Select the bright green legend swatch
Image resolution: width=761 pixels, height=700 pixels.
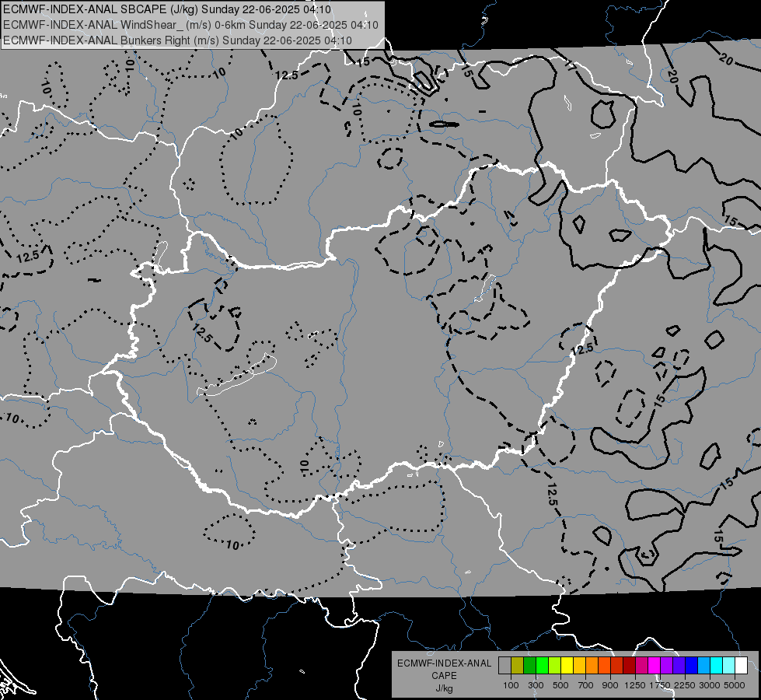click(x=542, y=665)
